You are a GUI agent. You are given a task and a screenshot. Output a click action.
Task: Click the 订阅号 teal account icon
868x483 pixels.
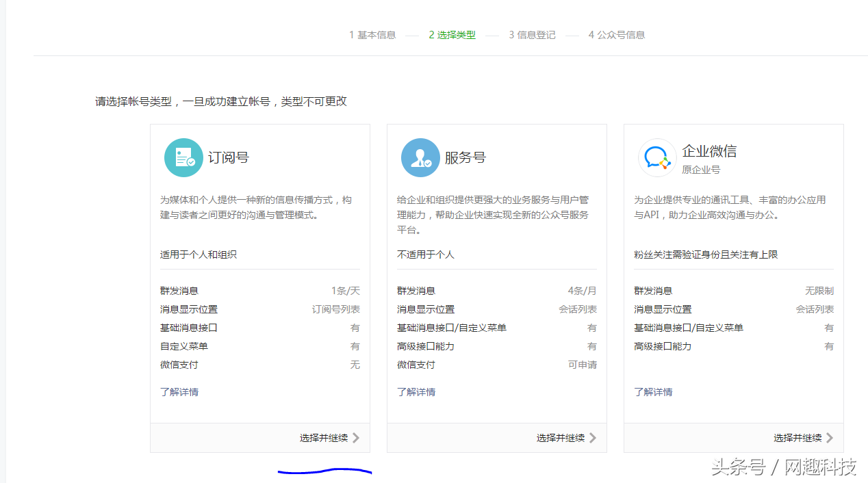pyautogui.click(x=183, y=157)
